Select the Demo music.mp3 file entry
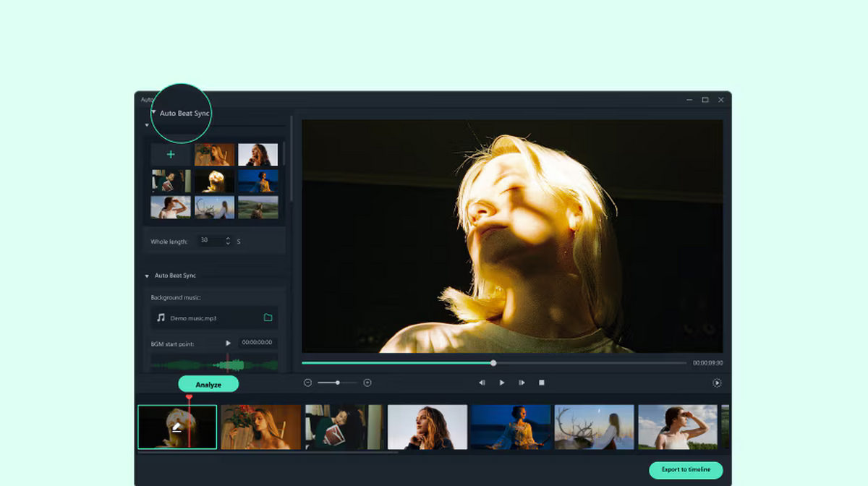Image resolution: width=868 pixels, height=486 pixels. pyautogui.click(x=193, y=318)
